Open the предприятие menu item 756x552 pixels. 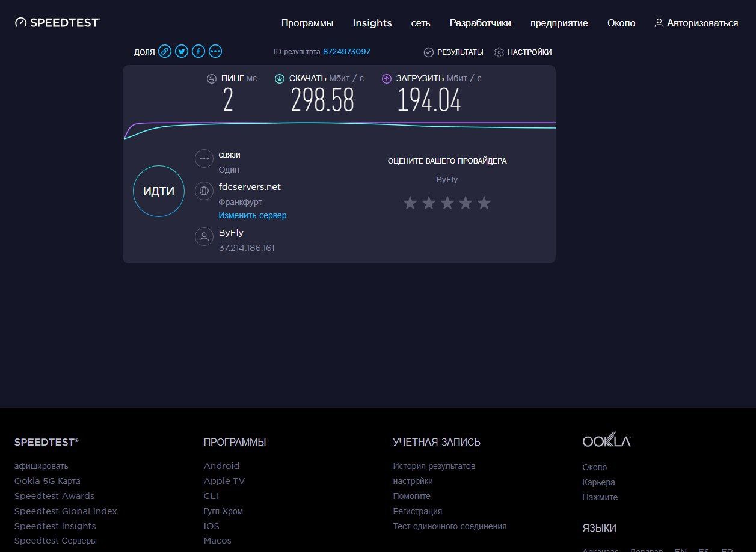pos(559,23)
